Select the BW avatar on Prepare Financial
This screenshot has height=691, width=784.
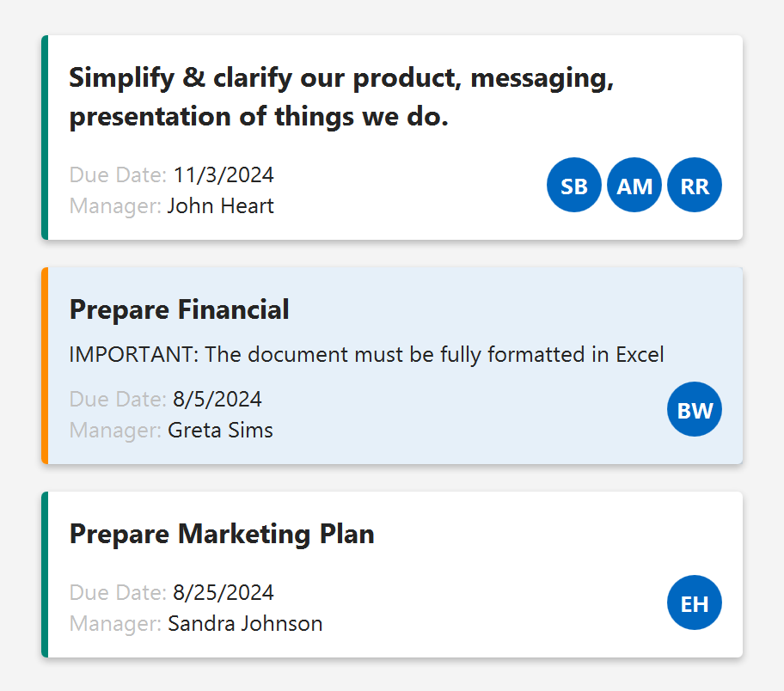695,410
